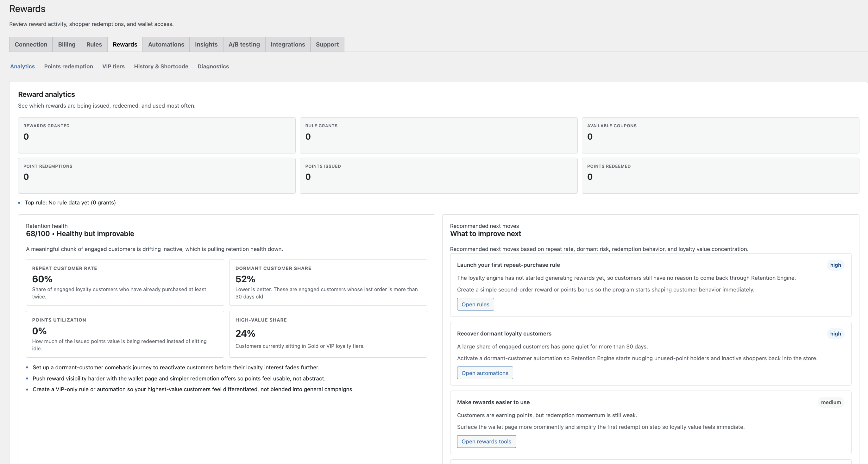Click the 'Recover dormant loyalty customers' title
868x464 pixels.
tap(504, 334)
